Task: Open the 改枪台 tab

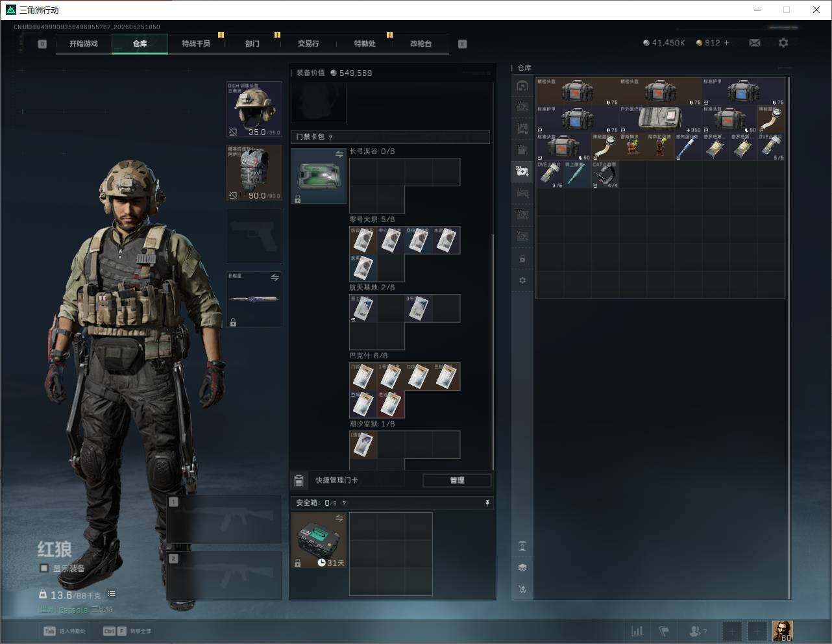Action: coord(421,43)
